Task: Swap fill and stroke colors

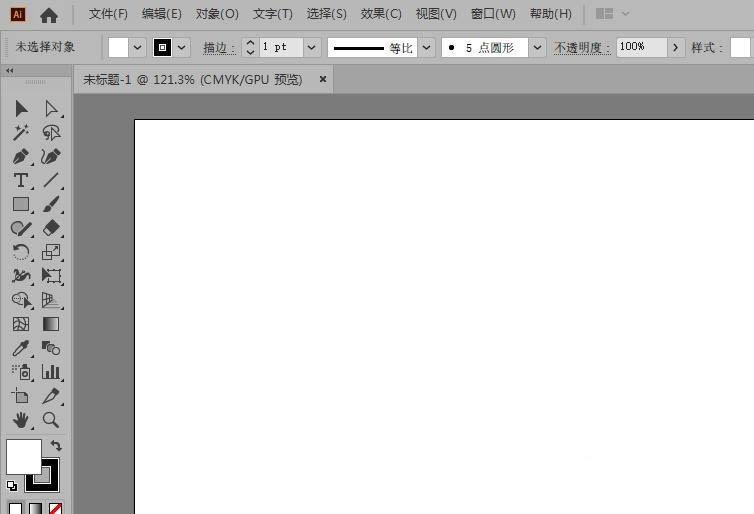Action: [x=56, y=445]
